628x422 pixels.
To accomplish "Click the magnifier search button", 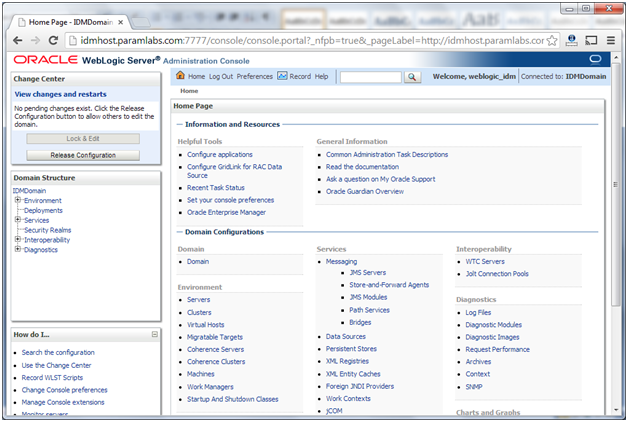I will pos(412,77).
